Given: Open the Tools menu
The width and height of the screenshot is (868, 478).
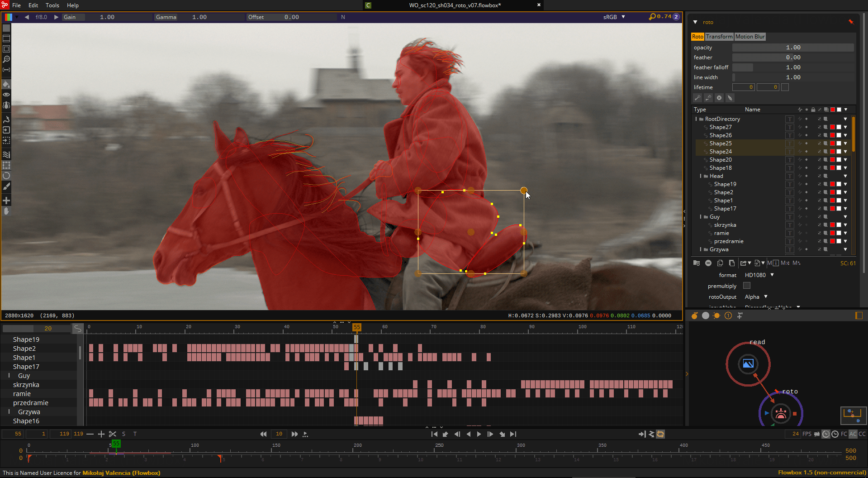Looking at the screenshot, I should 52,5.
